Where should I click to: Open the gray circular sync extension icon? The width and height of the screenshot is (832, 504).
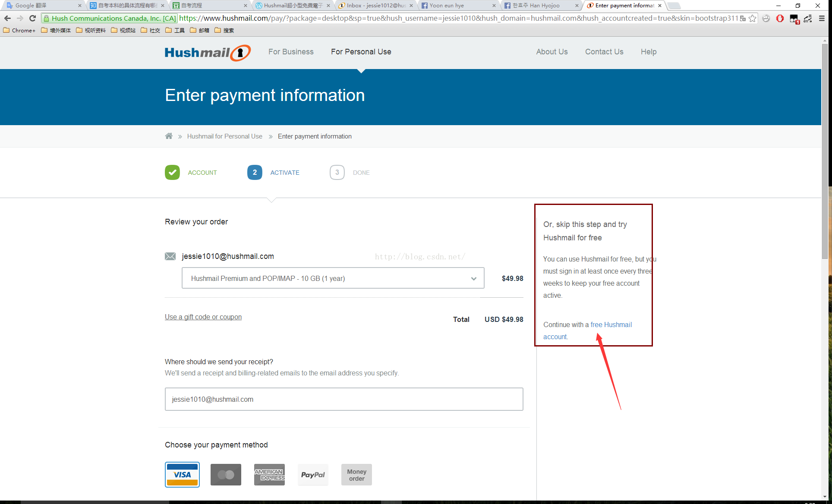tap(766, 18)
